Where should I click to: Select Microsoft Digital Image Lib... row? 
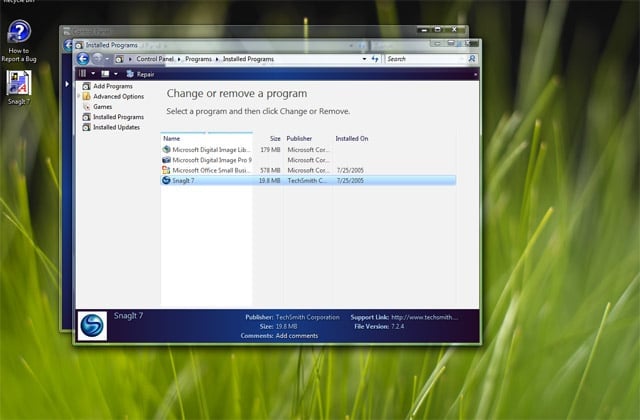coord(308,150)
